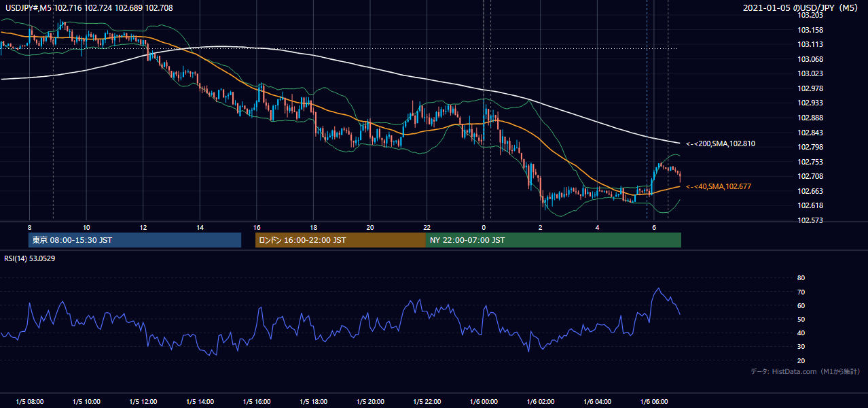
Task: Click the ロンドン 16:00-22:00 JST session bar
Action: click(x=340, y=240)
